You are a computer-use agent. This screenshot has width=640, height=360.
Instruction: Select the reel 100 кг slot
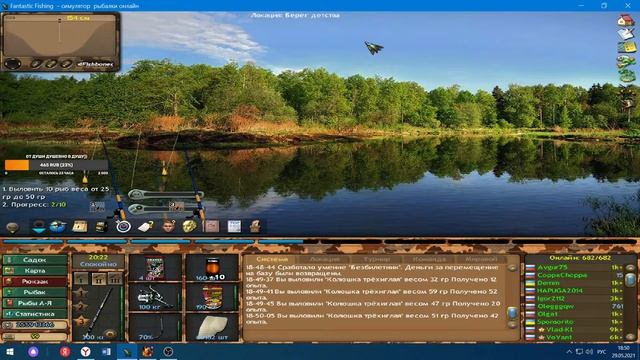pos(155,297)
